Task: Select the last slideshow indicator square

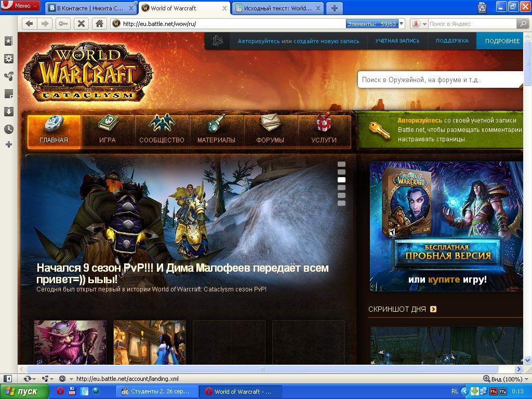Action: click(341, 203)
